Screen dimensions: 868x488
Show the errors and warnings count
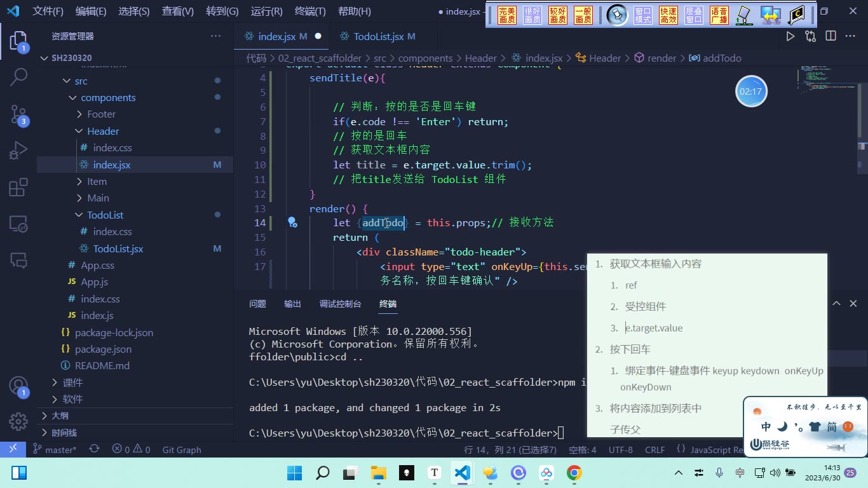(131, 449)
